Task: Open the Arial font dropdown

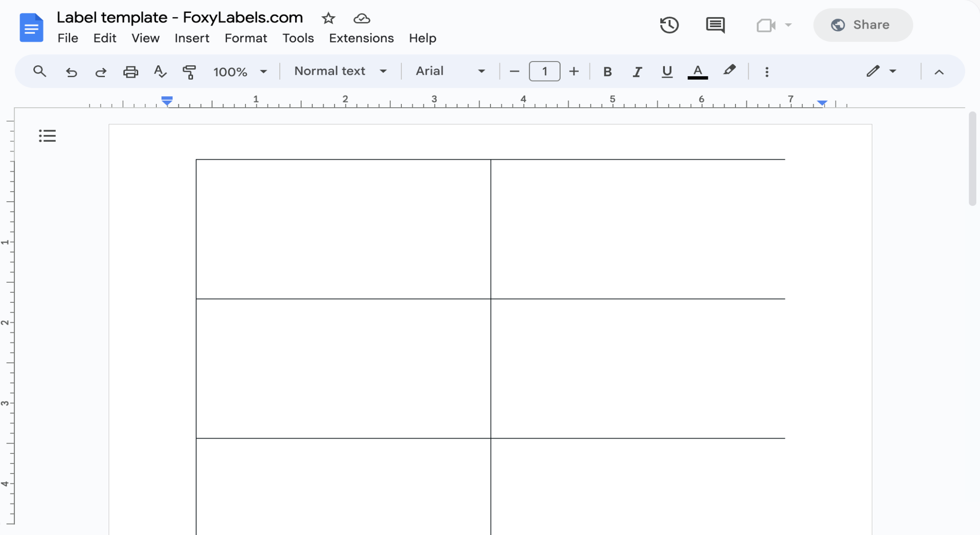Action: coord(450,71)
